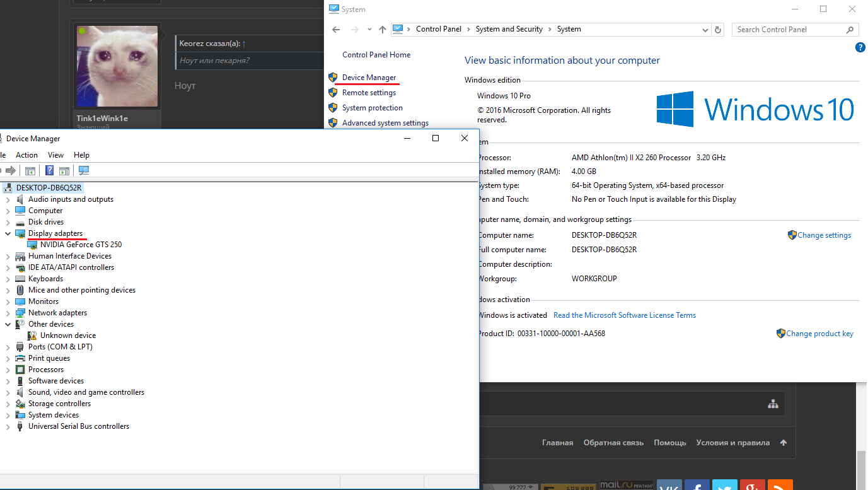Viewport: 868px width, 490px height.
Task: Open the Action menu in Device Manager
Action: (x=26, y=155)
